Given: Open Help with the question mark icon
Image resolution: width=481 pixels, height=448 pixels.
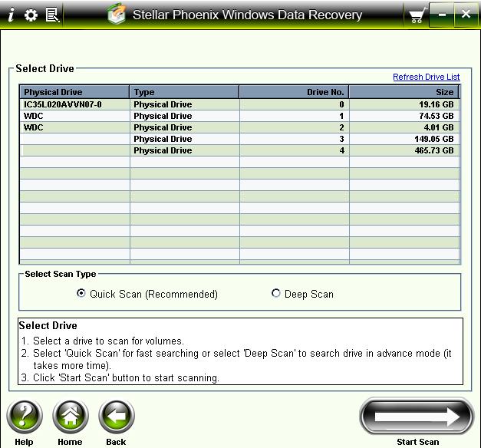Looking at the screenshot, I should click(x=24, y=418).
